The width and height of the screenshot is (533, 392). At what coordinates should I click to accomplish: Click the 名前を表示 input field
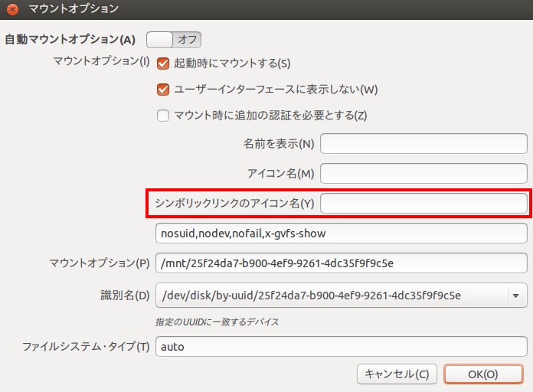(x=423, y=143)
